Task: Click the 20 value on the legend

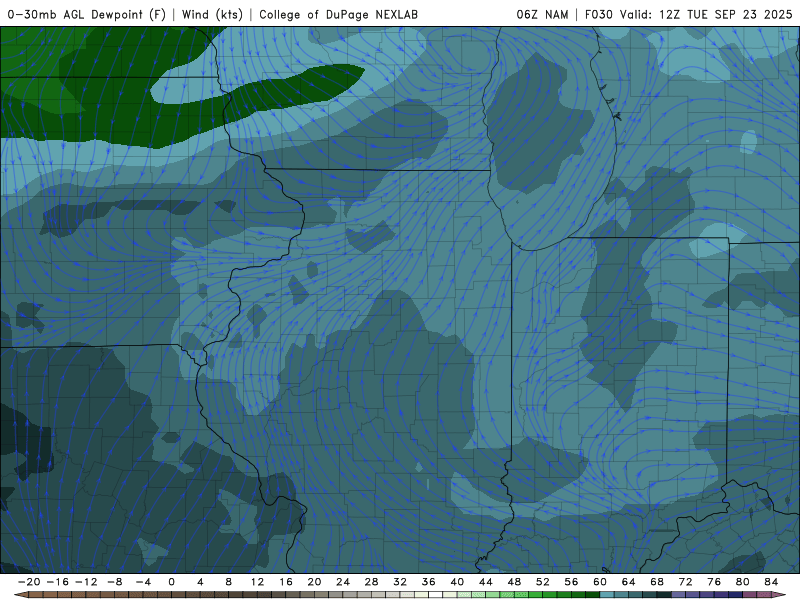Action: (x=314, y=582)
